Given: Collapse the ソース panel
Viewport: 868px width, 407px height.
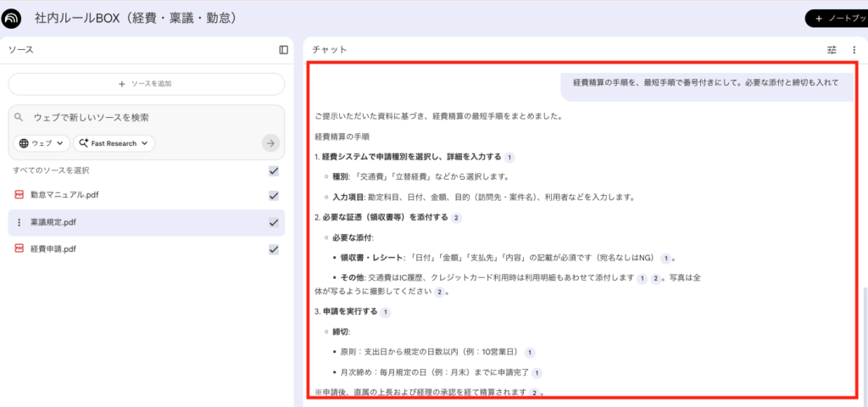Looking at the screenshot, I should pos(284,50).
